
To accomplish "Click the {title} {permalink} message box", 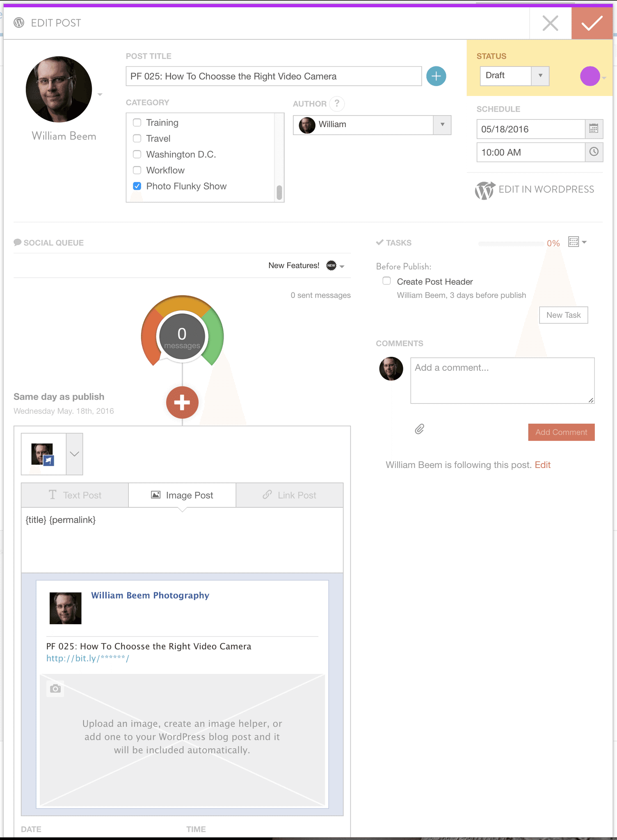I will 182,540.
